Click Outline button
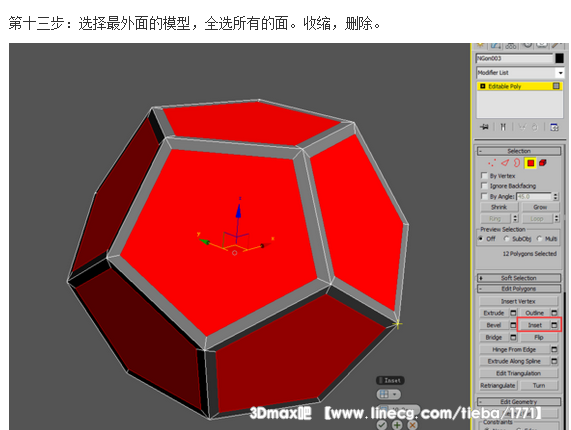The height and width of the screenshot is (430, 571). pyautogui.click(x=535, y=313)
